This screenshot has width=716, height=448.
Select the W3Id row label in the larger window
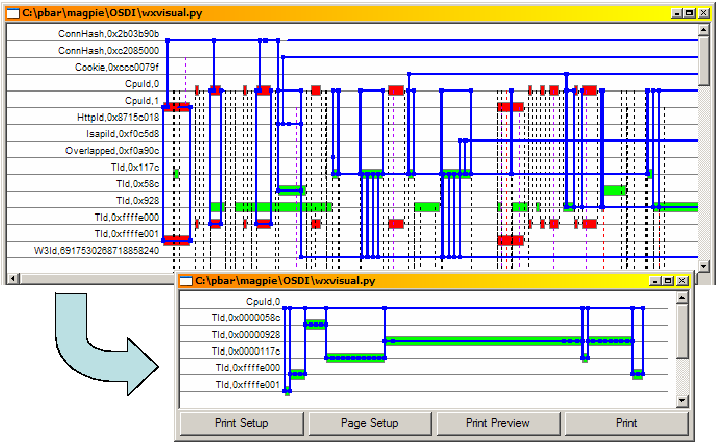(x=96, y=250)
